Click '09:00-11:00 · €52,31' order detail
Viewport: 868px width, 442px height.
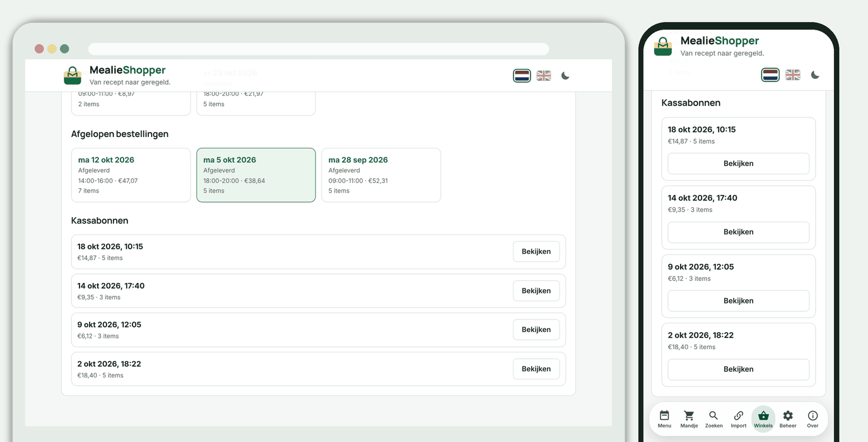click(358, 181)
